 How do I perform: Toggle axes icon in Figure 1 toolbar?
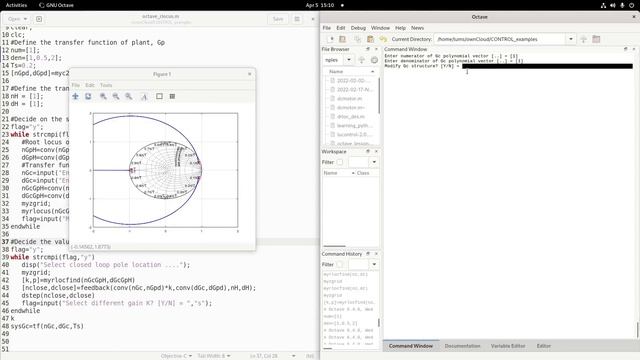point(159,96)
